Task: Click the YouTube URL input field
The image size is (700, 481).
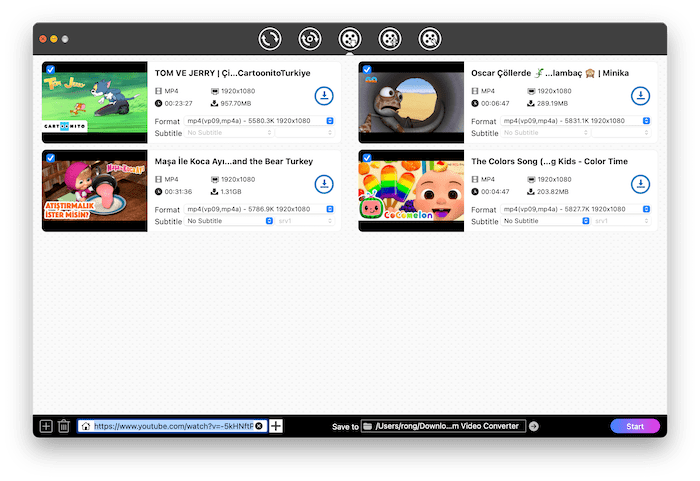Action: click(x=172, y=426)
